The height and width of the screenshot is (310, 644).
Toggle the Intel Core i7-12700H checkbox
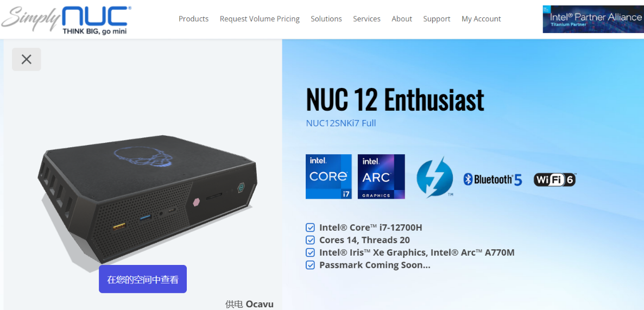(310, 227)
